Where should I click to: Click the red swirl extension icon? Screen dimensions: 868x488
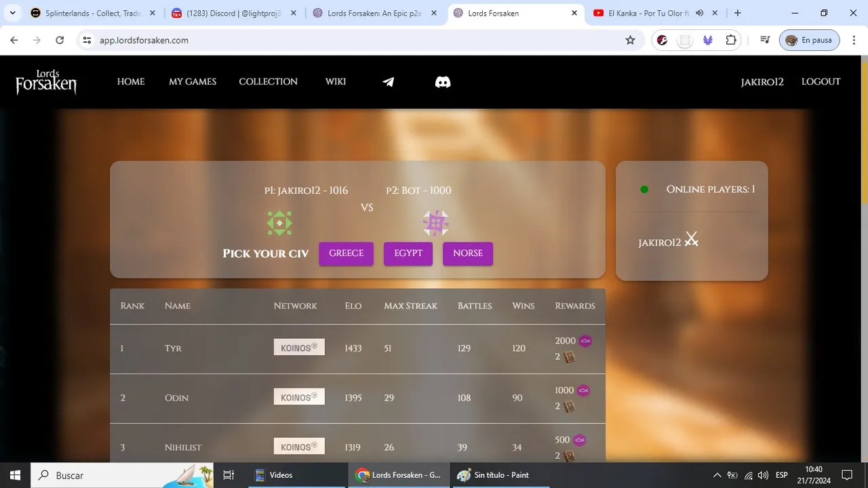click(x=663, y=40)
